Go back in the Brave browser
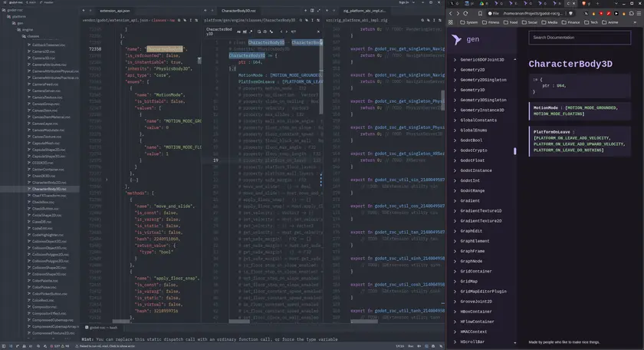The width and height of the screenshot is (644, 350). pos(451,13)
